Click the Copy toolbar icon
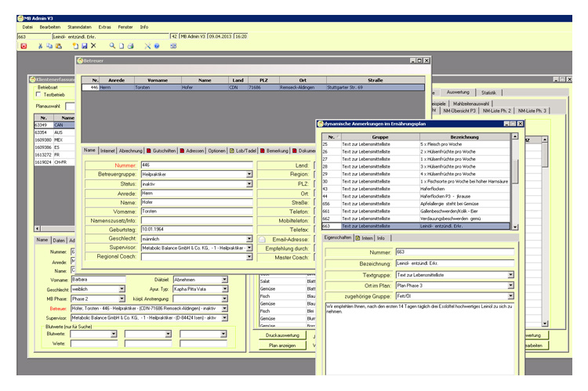This screenshot has height=391, width=588. pos(49,46)
